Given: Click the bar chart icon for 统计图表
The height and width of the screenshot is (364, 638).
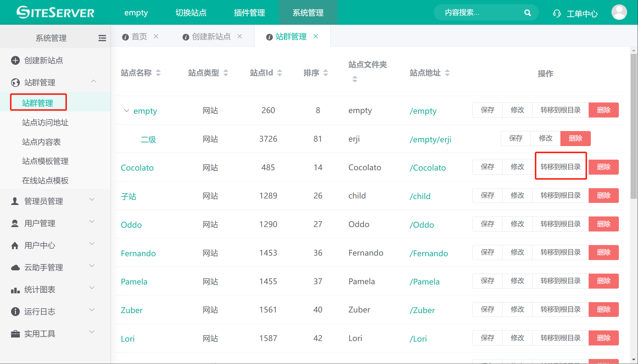Looking at the screenshot, I should [x=15, y=290].
